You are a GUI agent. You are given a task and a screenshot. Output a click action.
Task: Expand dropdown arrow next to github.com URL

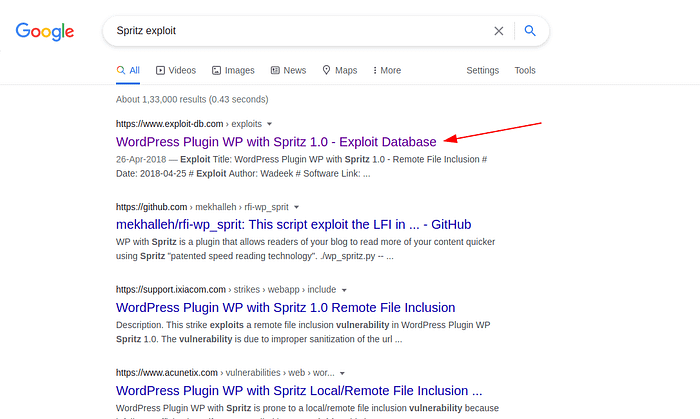tap(296, 207)
